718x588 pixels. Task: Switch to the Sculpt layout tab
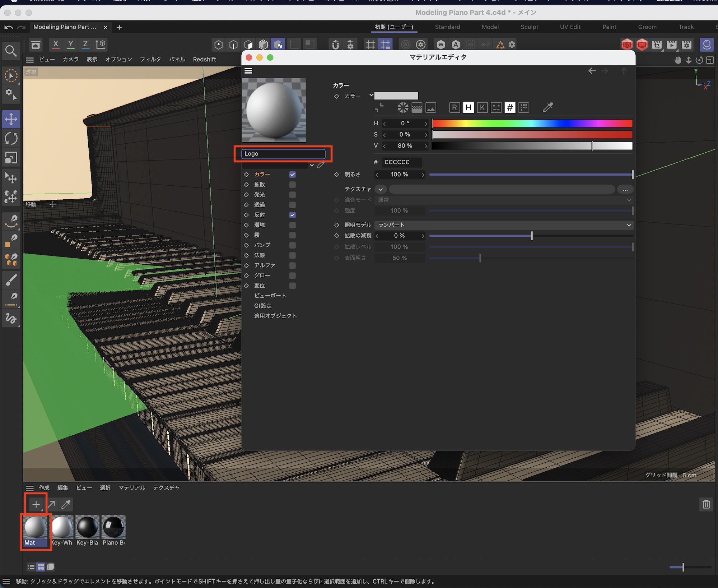(529, 27)
